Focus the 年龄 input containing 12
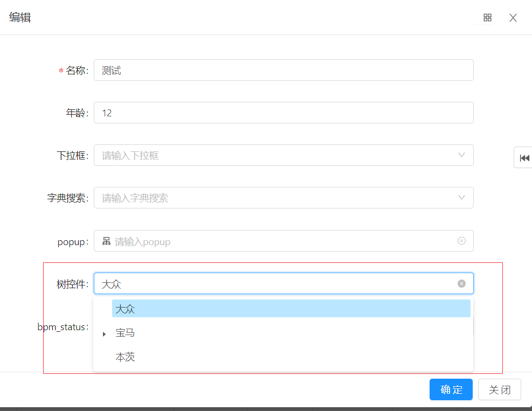Screen dimensions: 532x411 click(x=284, y=113)
